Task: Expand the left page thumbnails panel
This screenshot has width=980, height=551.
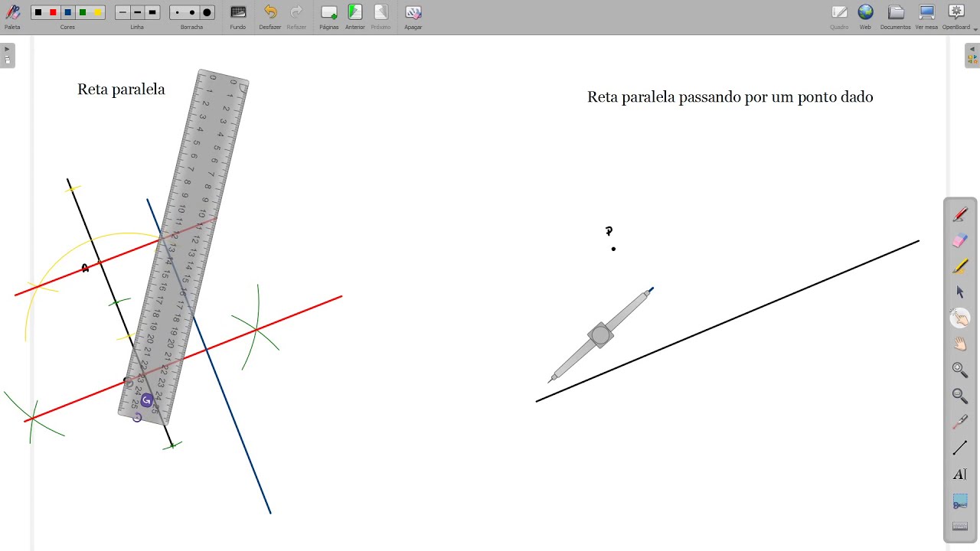Action: coord(8,56)
